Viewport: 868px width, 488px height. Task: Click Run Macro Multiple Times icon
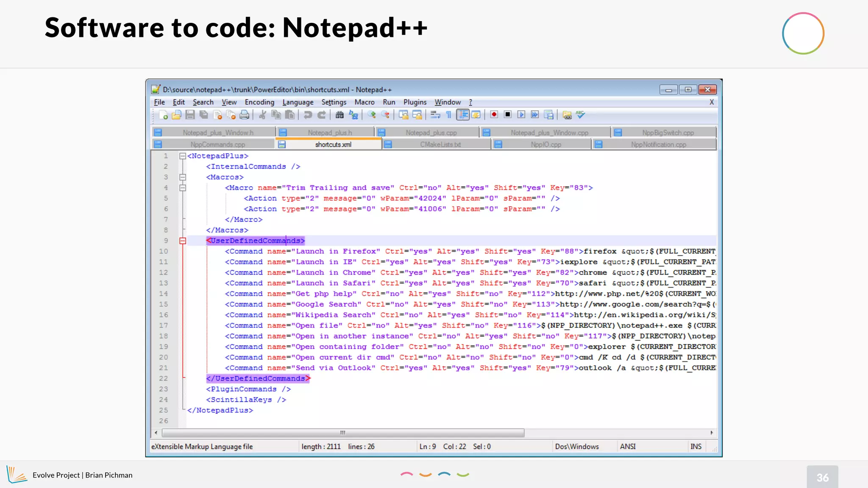pyautogui.click(x=535, y=114)
